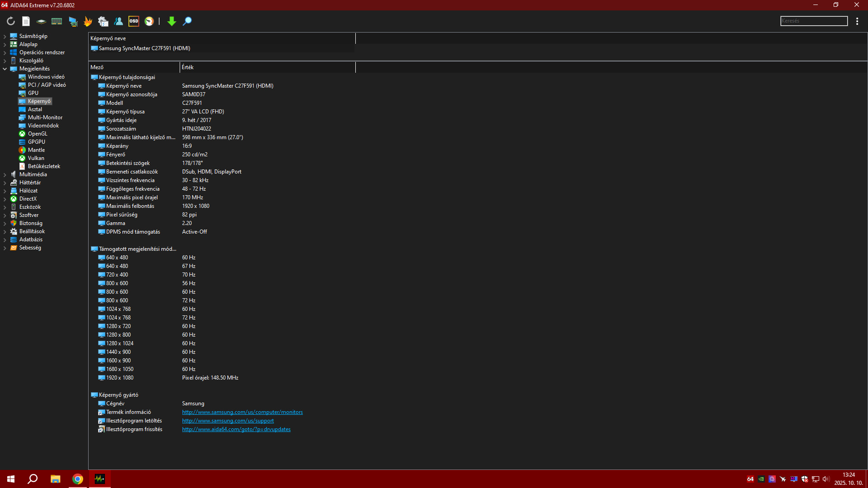868x488 pixels.
Task: Select Vulkan in the sidebar
Action: click(x=36, y=158)
